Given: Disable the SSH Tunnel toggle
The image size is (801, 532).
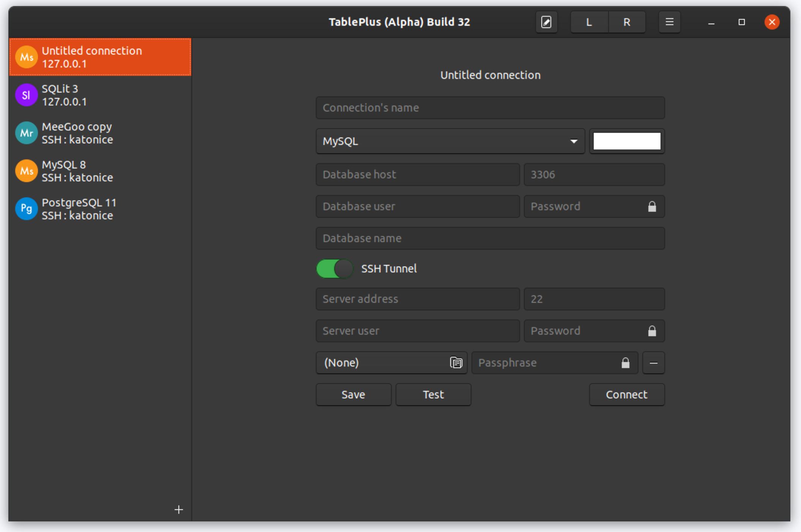Looking at the screenshot, I should click(x=334, y=268).
